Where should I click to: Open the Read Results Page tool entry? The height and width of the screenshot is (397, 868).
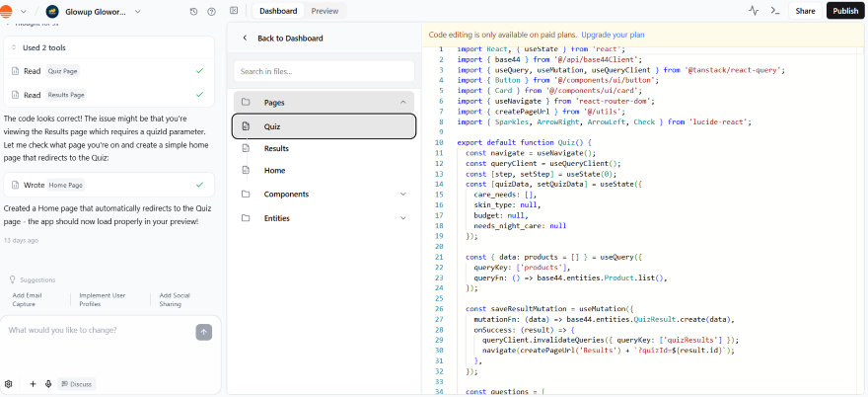[109, 95]
